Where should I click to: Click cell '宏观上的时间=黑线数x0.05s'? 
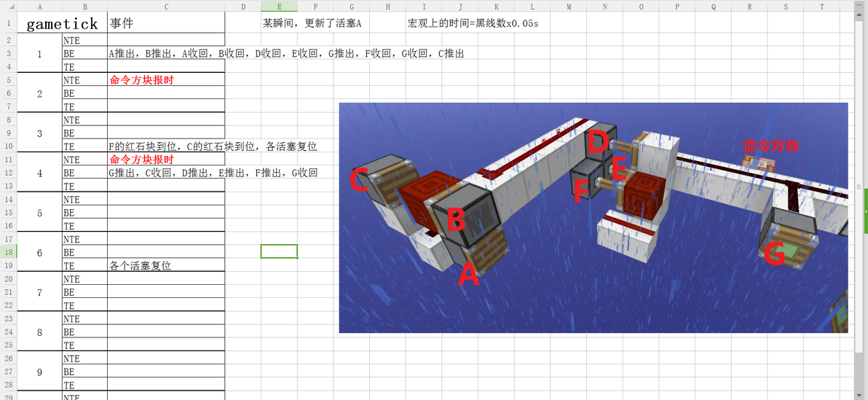point(473,24)
